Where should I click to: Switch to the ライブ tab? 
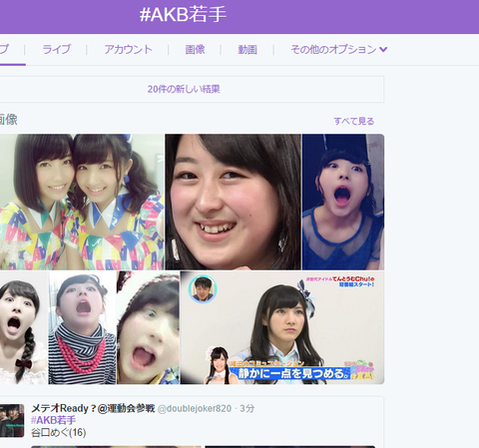pos(56,50)
